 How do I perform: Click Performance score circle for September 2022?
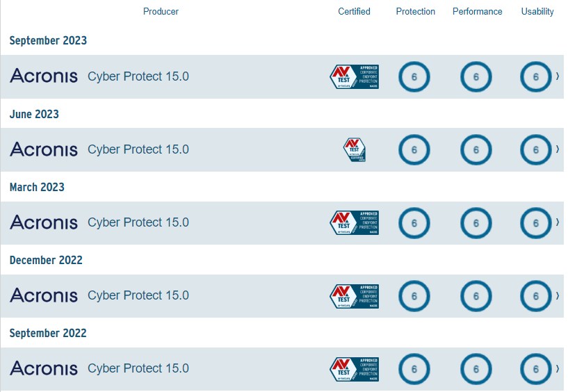476,369
